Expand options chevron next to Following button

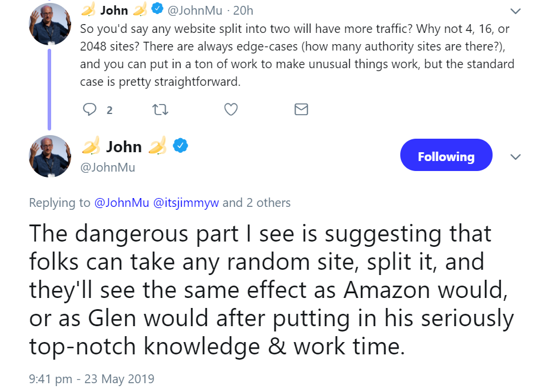[x=515, y=157]
